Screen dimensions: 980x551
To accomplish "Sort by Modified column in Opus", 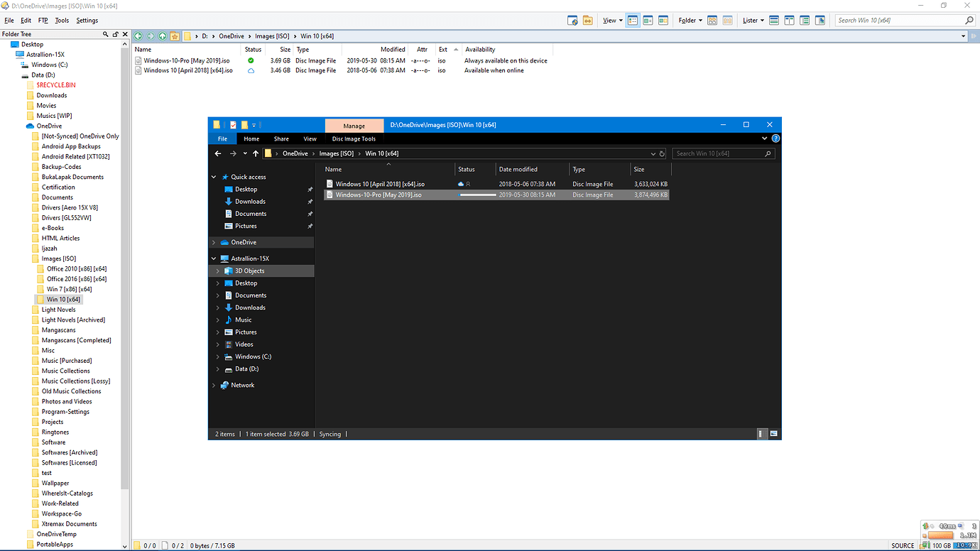I will pos(393,50).
